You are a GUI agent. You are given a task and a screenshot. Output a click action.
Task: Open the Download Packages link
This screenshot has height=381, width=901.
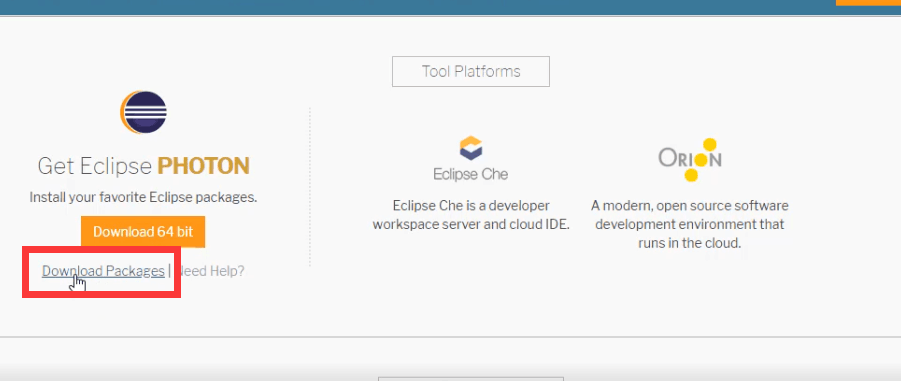click(x=103, y=271)
